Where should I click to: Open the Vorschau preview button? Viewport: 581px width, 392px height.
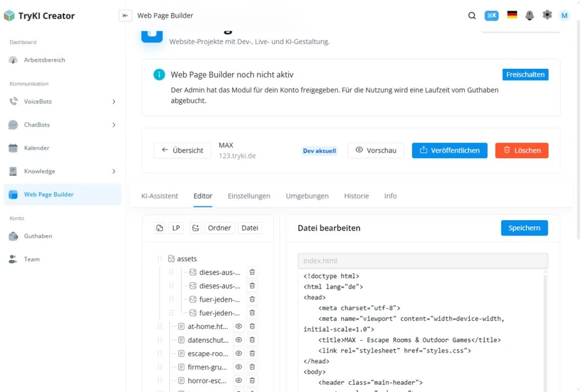tap(376, 151)
